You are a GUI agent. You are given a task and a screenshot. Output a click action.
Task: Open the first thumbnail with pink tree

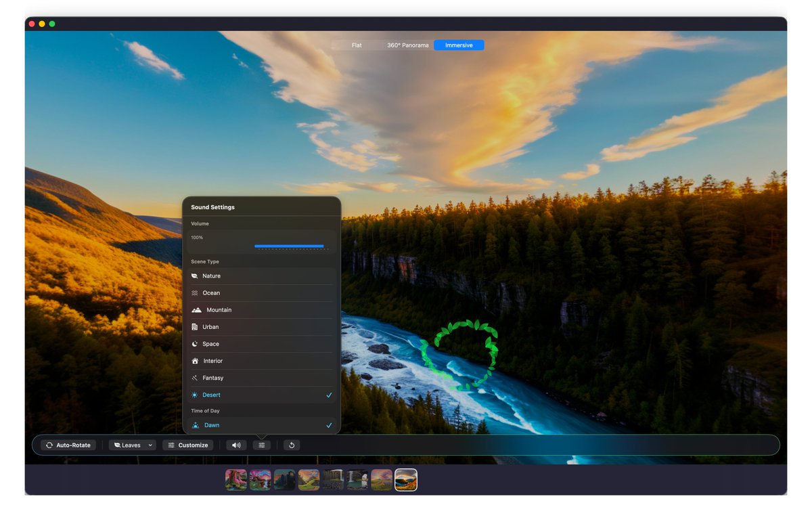coord(236,480)
